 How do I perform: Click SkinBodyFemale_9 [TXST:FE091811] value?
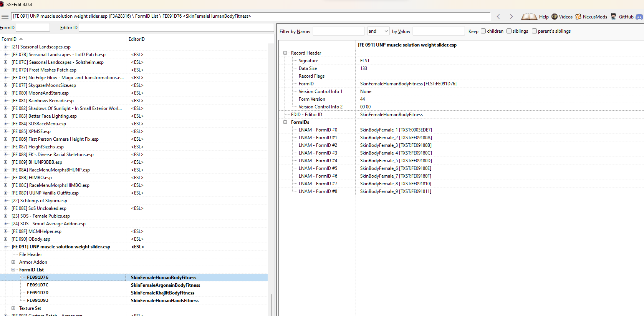point(396,191)
